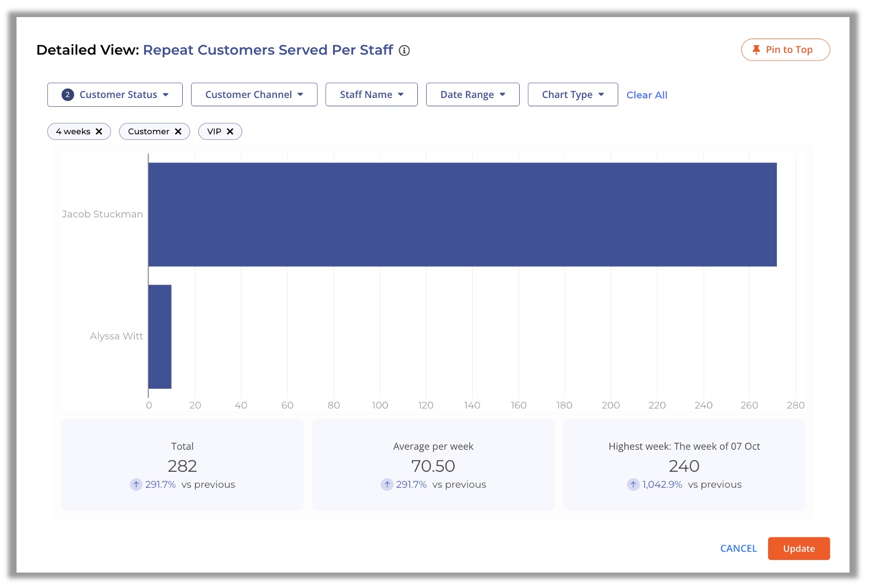Click the CANCEL button
Image resolution: width=871 pixels, height=588 pixels.
[739, 548]
